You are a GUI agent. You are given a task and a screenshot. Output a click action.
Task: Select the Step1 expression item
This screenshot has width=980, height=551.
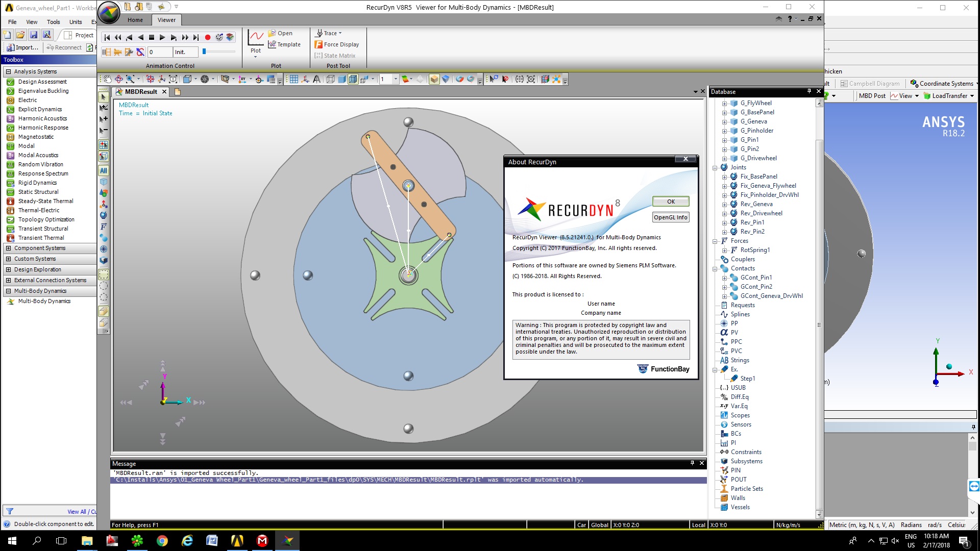point(747,379)
